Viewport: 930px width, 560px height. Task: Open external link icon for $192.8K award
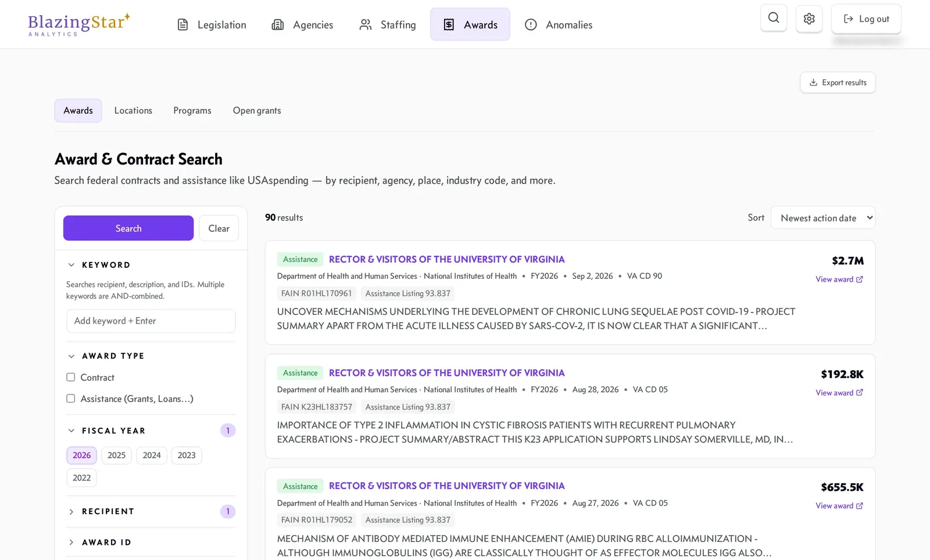click(x=860, y=393)
